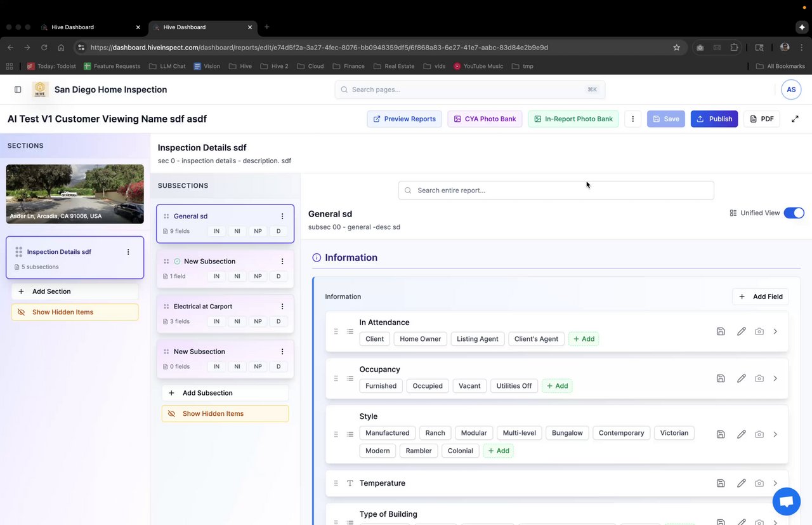812x525 pixels.
Task: Toggle D status on General sd subsection
Action: tap(278, 231)
